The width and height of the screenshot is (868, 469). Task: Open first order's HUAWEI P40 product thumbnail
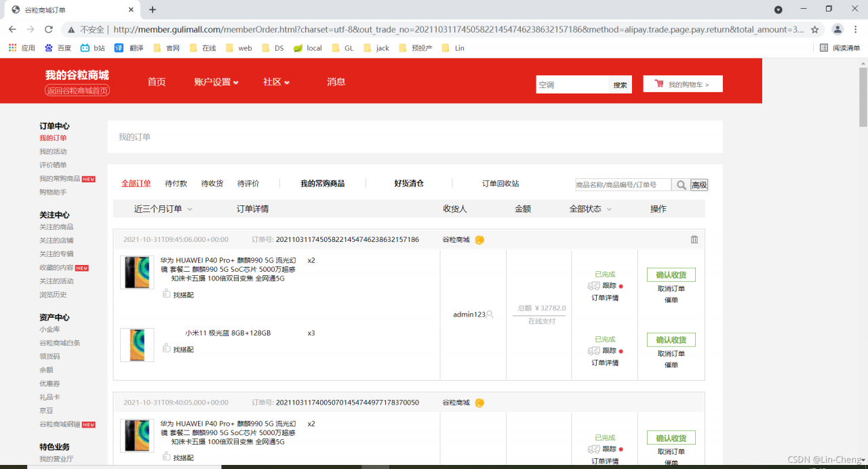137,272
